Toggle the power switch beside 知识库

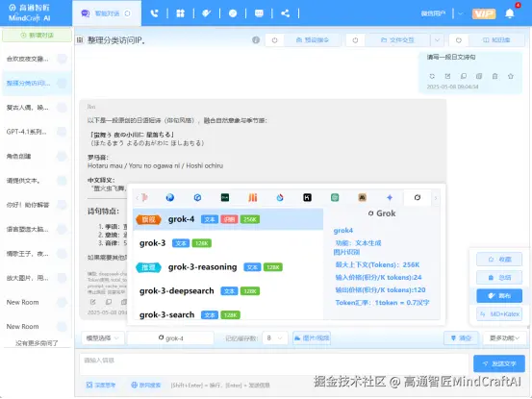[459, 40]
